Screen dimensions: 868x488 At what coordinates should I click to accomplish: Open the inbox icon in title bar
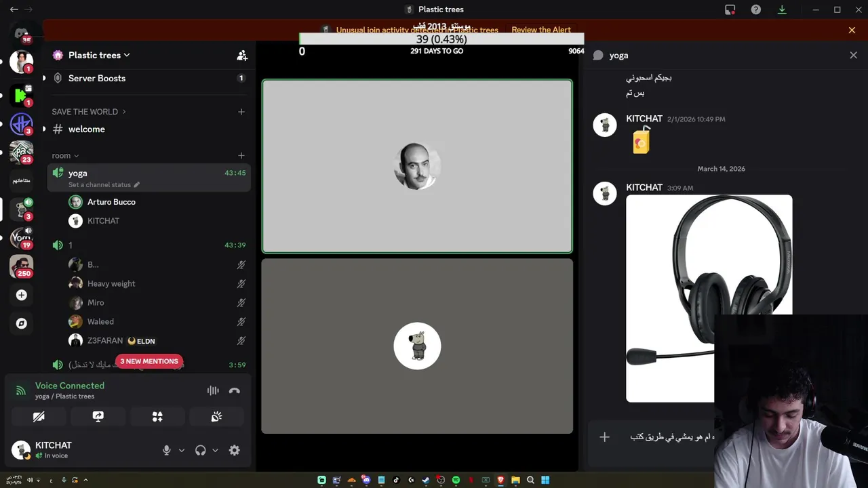pos(730,9)
